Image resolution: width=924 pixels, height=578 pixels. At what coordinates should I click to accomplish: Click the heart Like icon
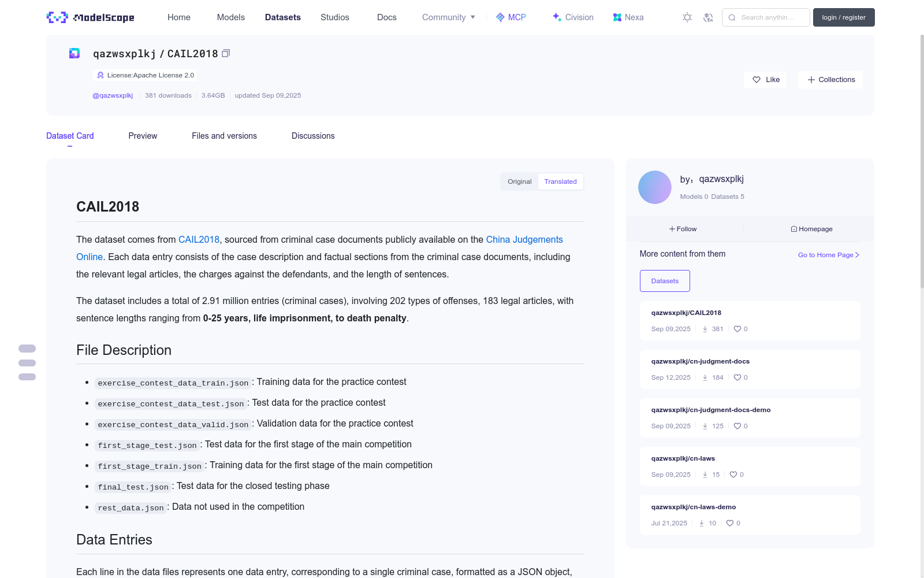point(757,80)
